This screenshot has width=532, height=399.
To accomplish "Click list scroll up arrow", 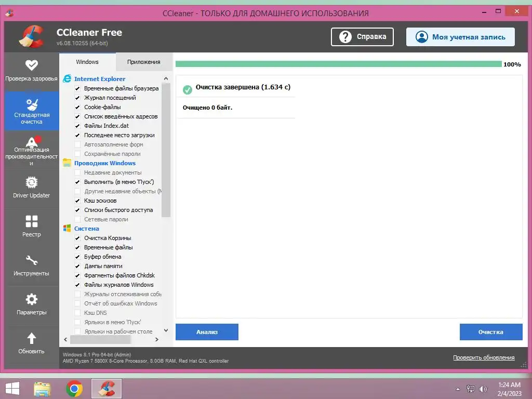I will [x=166, y=79].
